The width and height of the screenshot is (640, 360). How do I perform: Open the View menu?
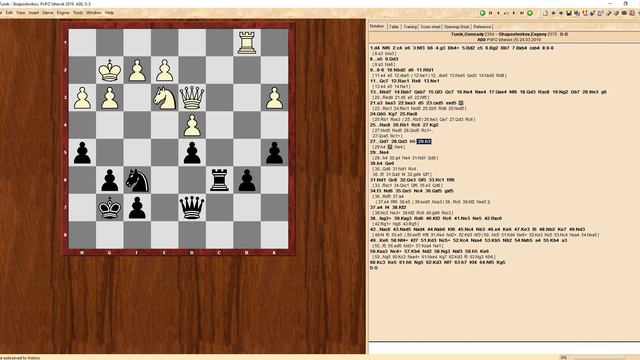[20, 13]
